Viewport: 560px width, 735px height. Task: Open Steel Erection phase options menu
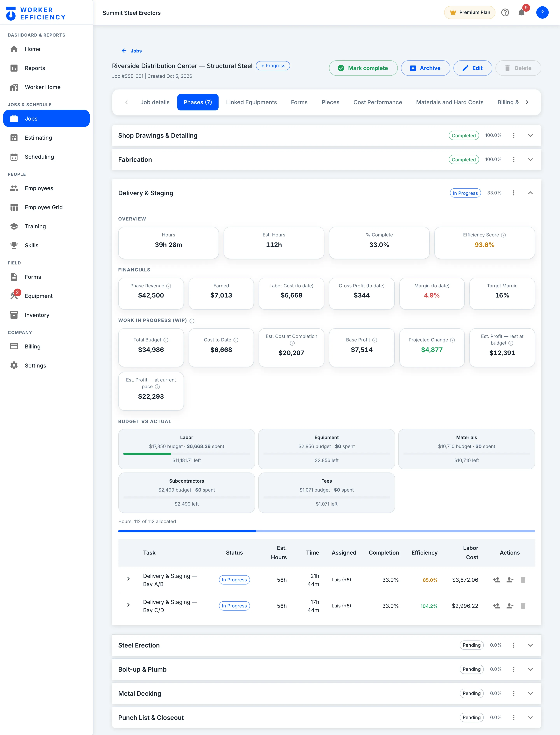(x=513, y=645)
